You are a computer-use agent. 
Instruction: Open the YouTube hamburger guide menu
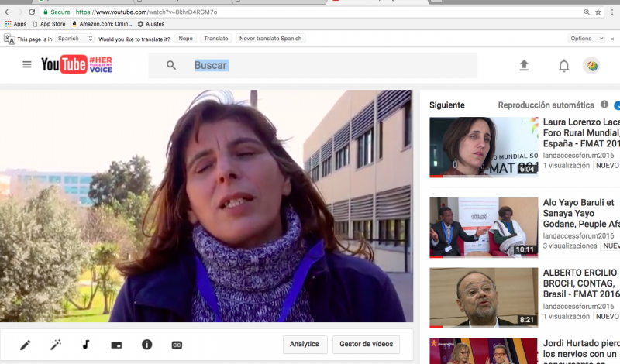27,65
